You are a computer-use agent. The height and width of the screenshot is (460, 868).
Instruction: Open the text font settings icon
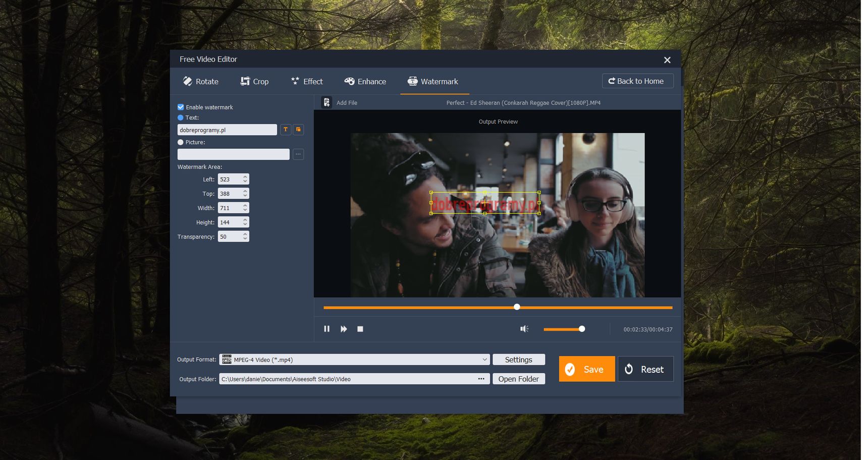(286, 130)
